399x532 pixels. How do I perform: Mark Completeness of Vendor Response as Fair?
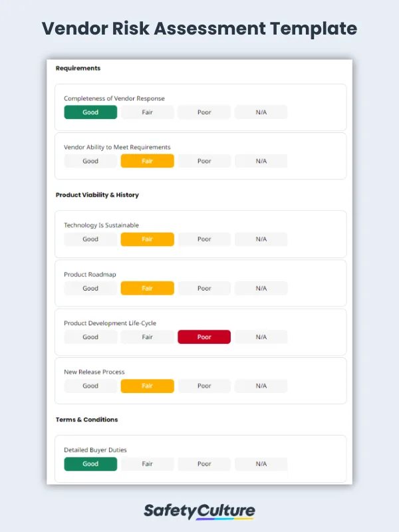tap(147, 112)
